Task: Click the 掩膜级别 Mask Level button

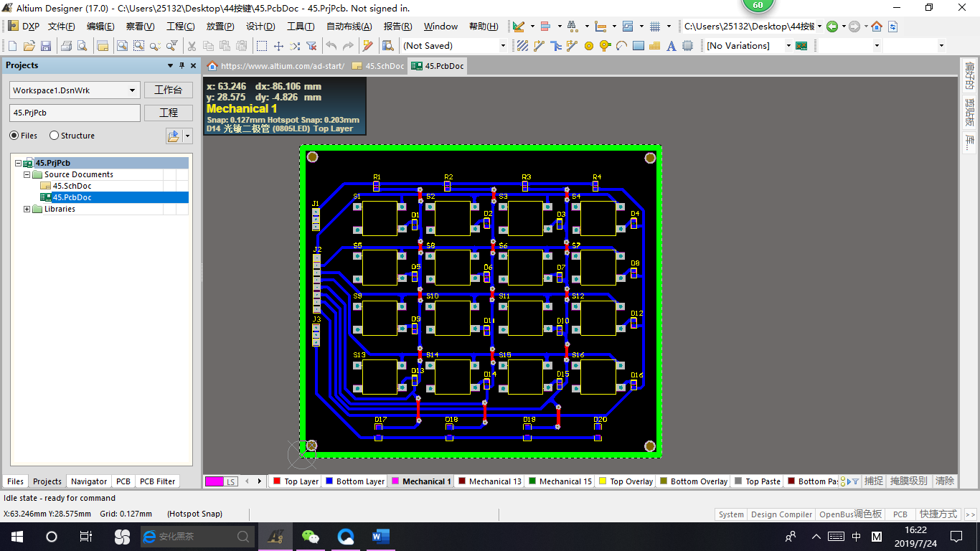Action: 908,481
